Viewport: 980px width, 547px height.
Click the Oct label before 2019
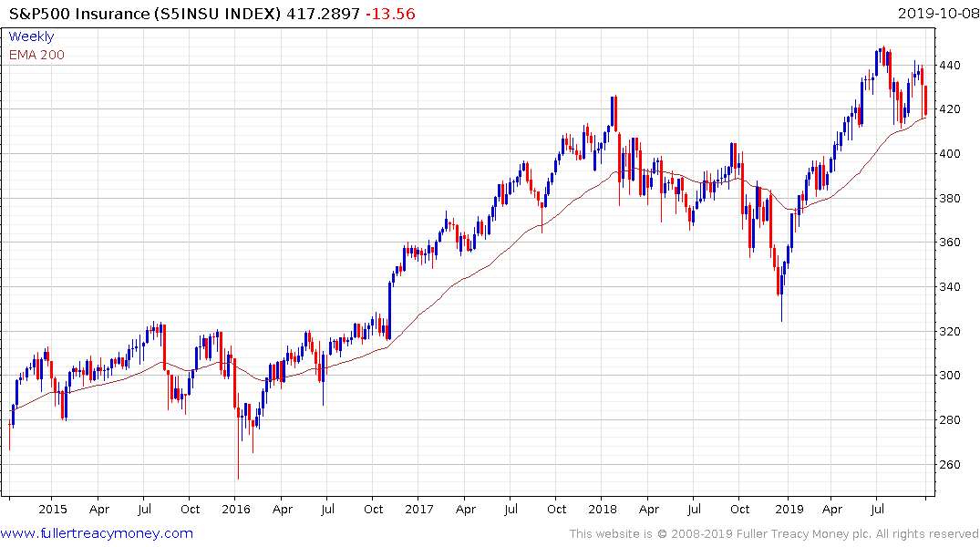(x=740, y=509)
